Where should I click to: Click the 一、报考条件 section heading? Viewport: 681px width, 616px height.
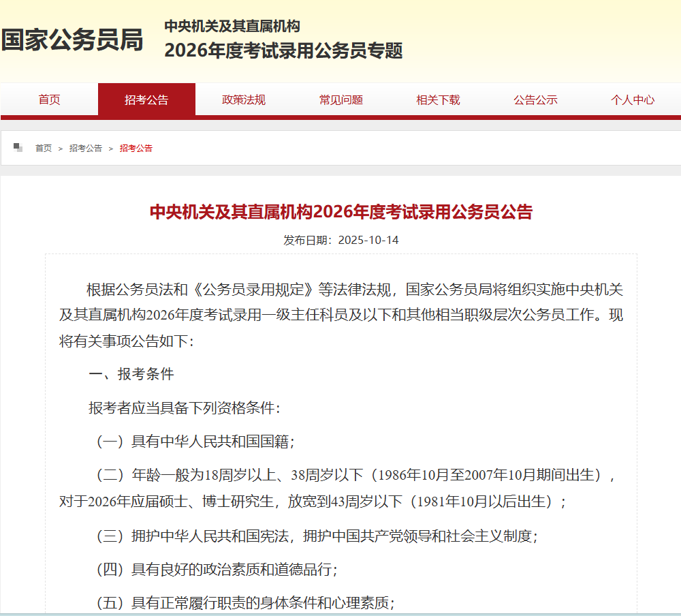pos(131,374)
